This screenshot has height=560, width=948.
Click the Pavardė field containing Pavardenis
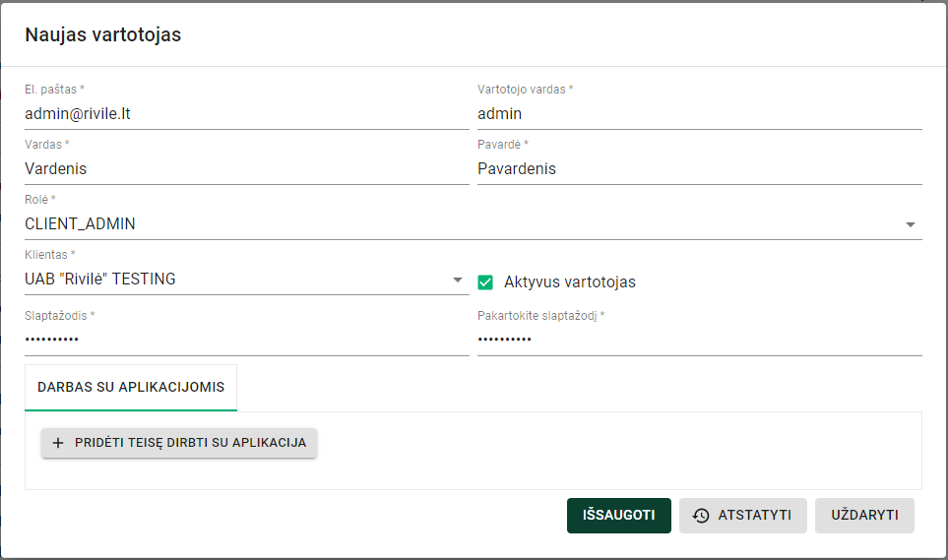(699, 168)
